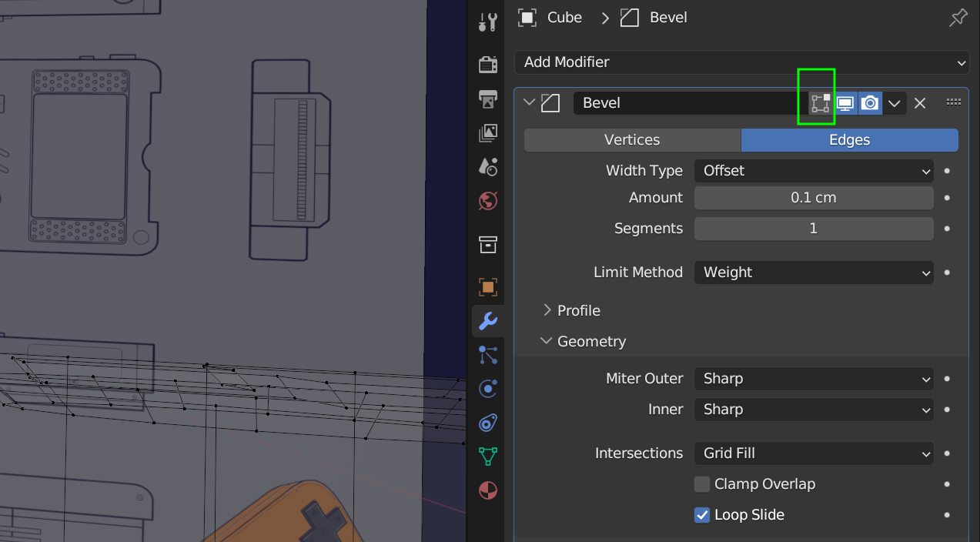Viewport: 980px width, 542px height.
Task: Open the Physics properties tab
Action: click(487, 389)
